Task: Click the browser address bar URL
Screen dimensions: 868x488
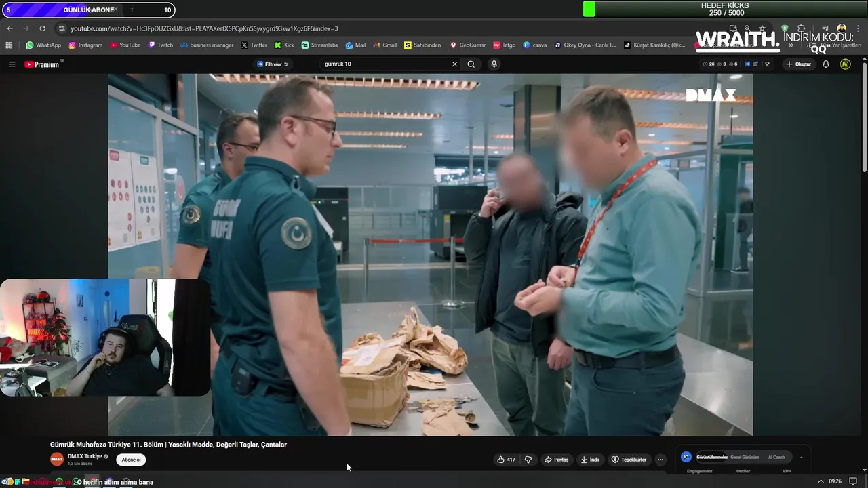Action: tap(204, 28)
